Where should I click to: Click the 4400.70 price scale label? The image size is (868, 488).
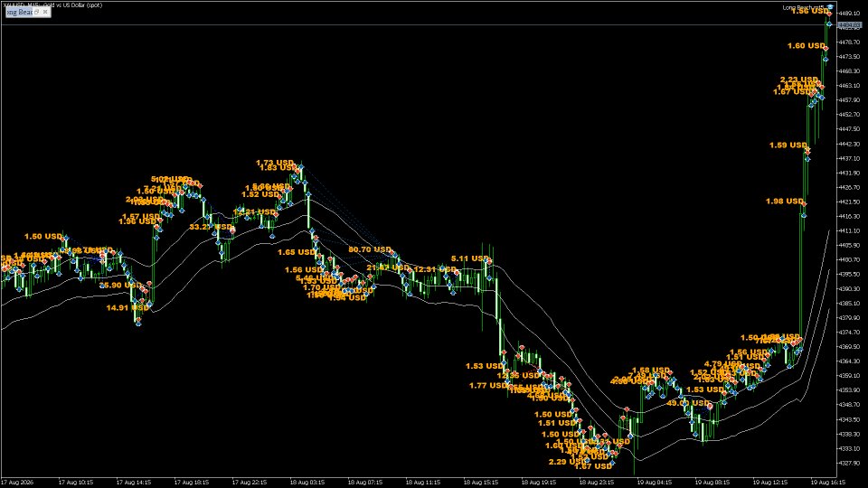point(850,259)
